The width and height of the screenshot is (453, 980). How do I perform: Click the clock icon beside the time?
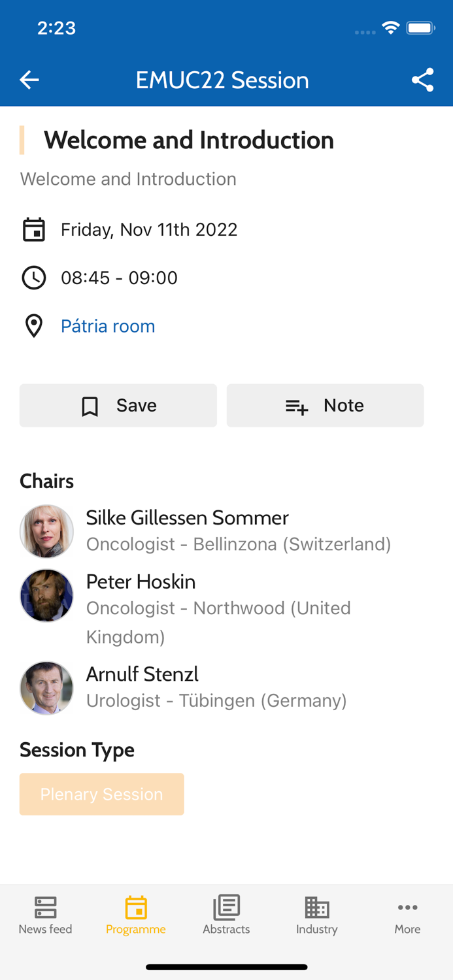(34, 278)
